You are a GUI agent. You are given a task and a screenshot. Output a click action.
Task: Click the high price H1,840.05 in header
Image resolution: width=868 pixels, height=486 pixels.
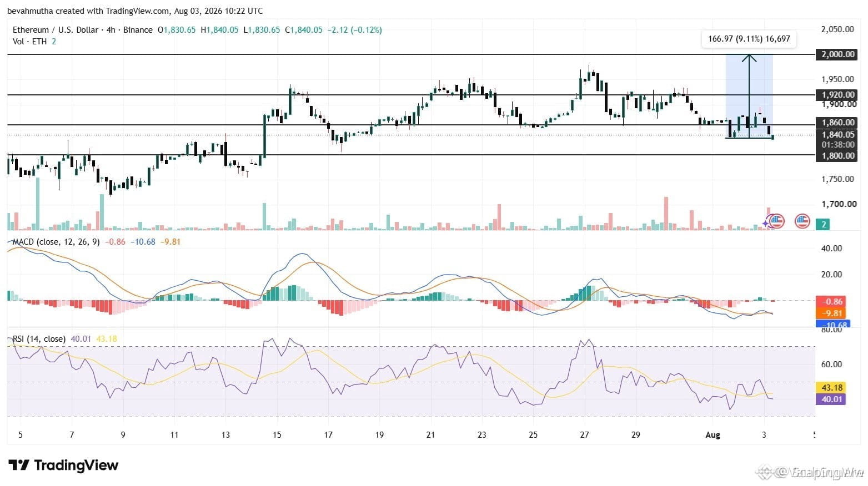(x=219, y=30)
